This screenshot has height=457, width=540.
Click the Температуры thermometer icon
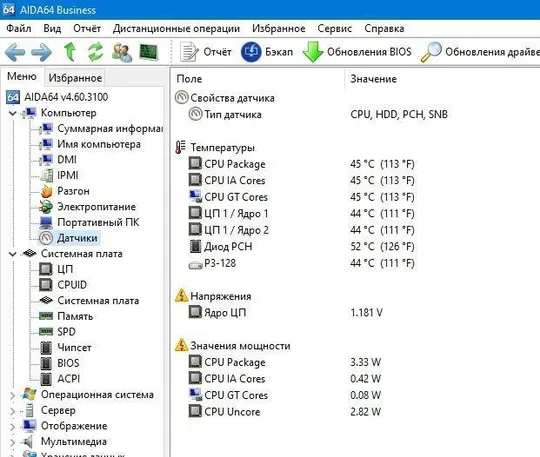point(180,147)
